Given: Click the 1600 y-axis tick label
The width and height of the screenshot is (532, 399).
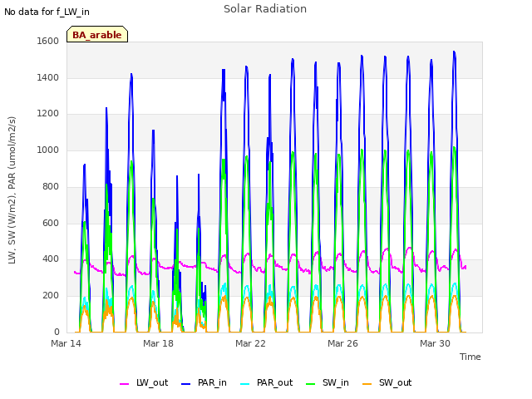Looking at the screenshot, I should (48, 41).
